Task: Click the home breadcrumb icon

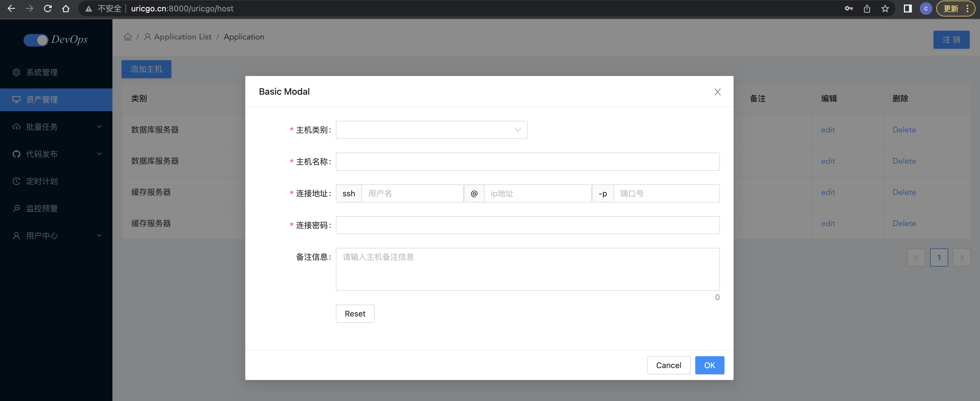Action: 128,37
